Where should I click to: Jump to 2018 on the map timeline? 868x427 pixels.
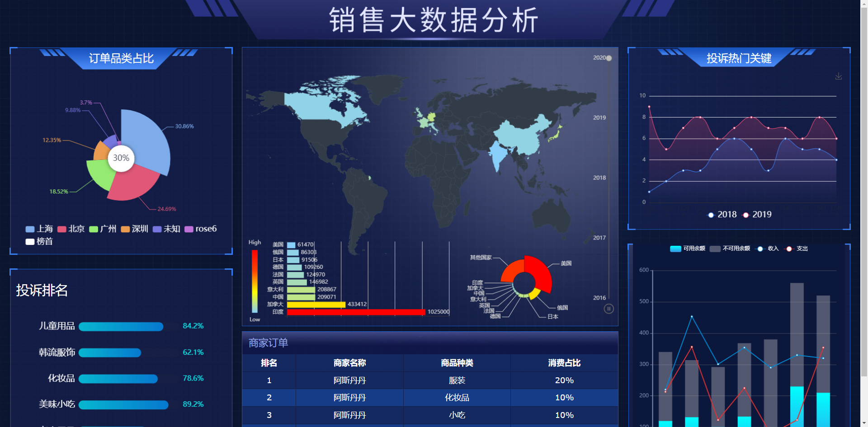pos(599,178)
